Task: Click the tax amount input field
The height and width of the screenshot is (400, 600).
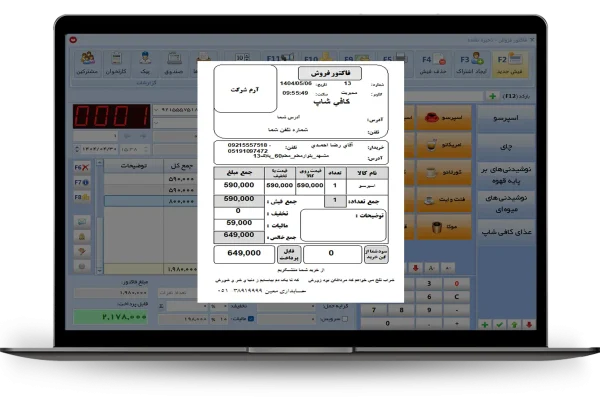Action: click(x=184, y=319)
